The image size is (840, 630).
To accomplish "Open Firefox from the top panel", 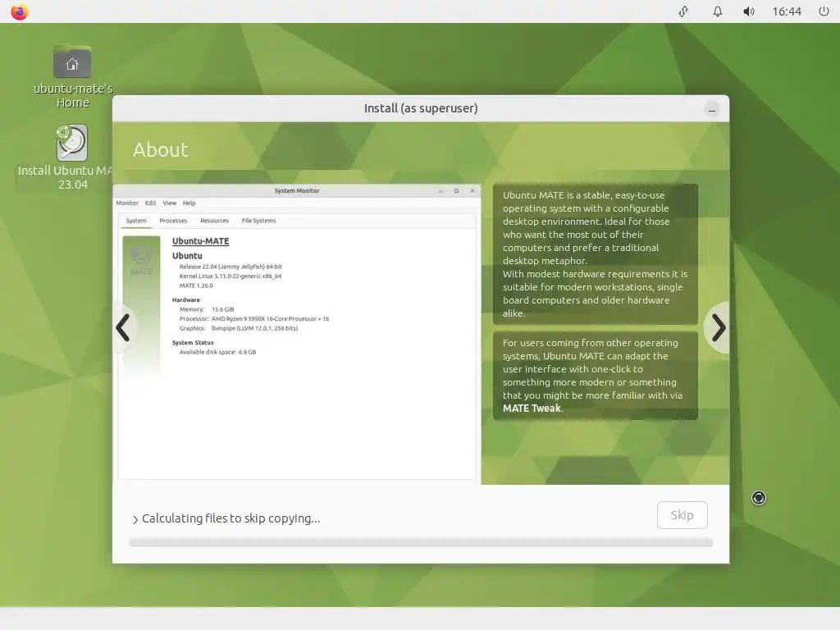I will coord(20,11).
